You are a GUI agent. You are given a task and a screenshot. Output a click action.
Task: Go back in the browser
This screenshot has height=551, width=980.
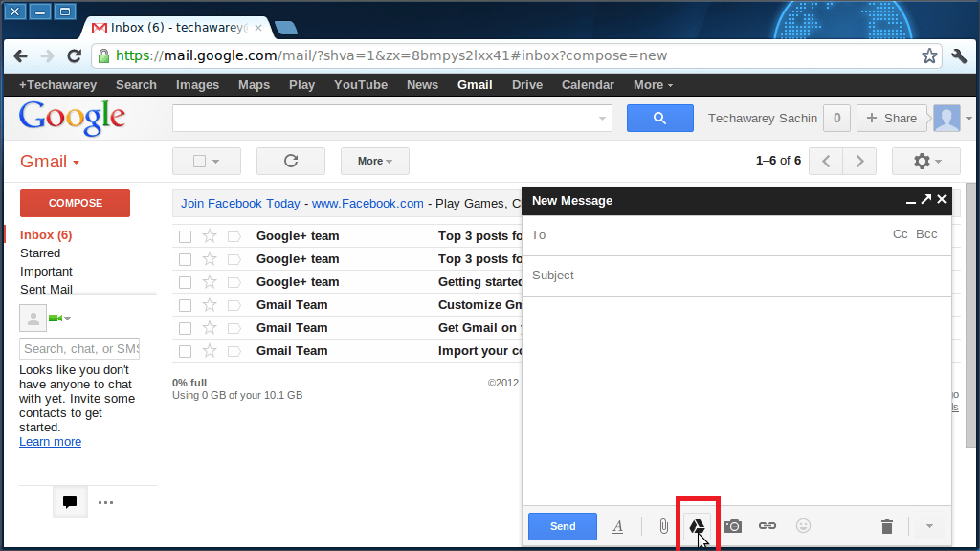(x=21, y=56)
